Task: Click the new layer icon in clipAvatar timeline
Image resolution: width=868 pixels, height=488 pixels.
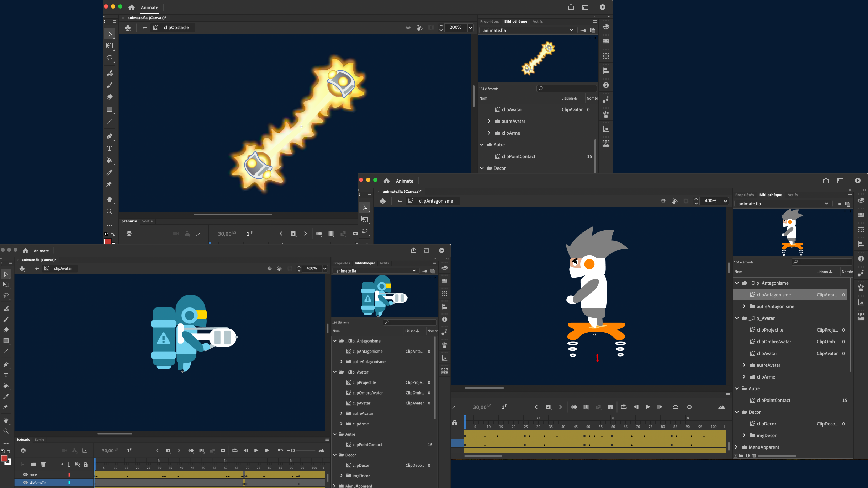Action: pos(23,464)
